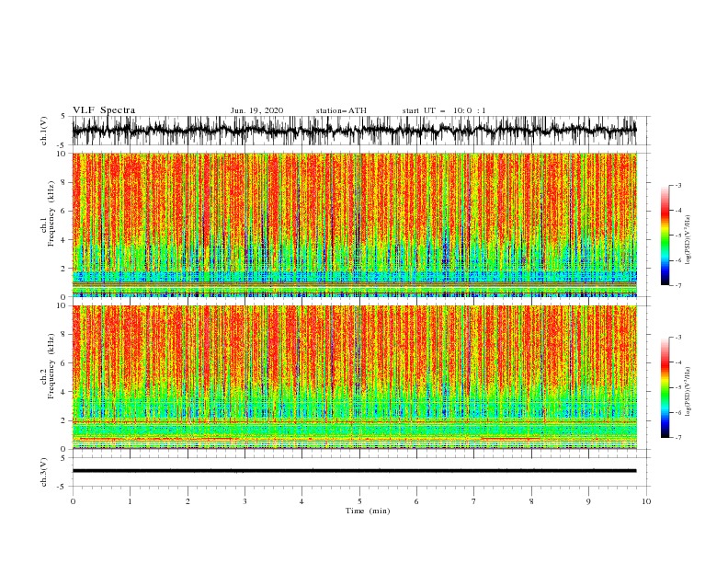
Task: Click time axis tick label "1"
Action: [130, 501]
